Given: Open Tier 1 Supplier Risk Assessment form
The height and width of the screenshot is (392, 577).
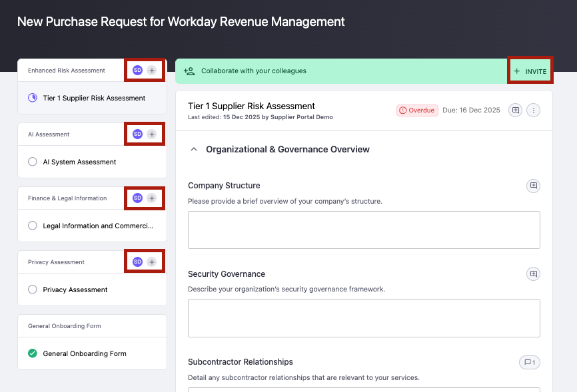Looking at the screenshot, I should coord(92,98).
